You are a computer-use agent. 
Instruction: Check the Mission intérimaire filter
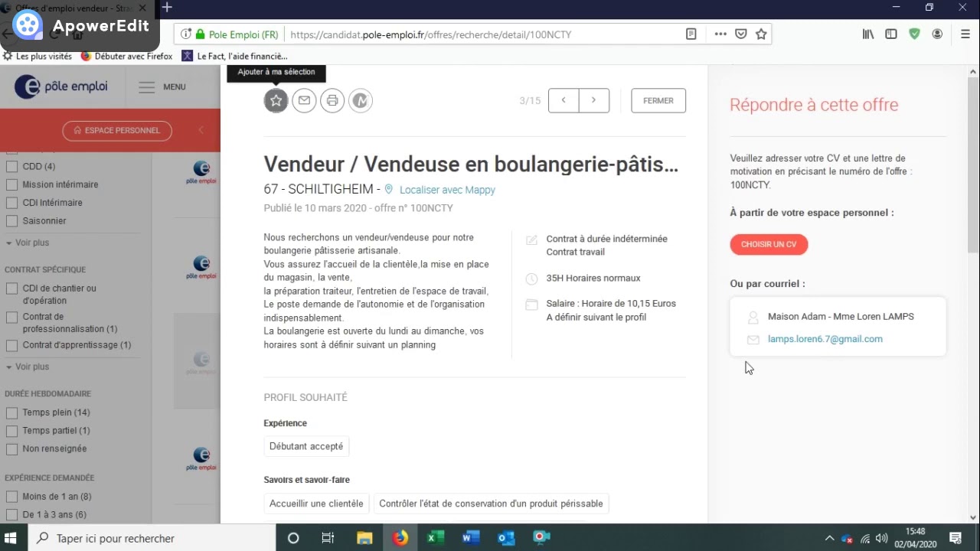coord(11,184)
